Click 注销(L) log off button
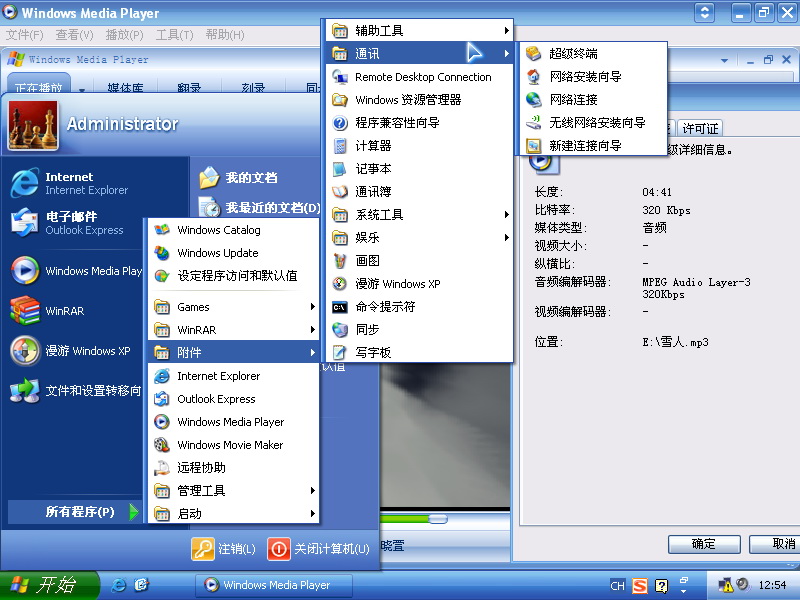This screenshot has width=800, height=600. point(223,549)
